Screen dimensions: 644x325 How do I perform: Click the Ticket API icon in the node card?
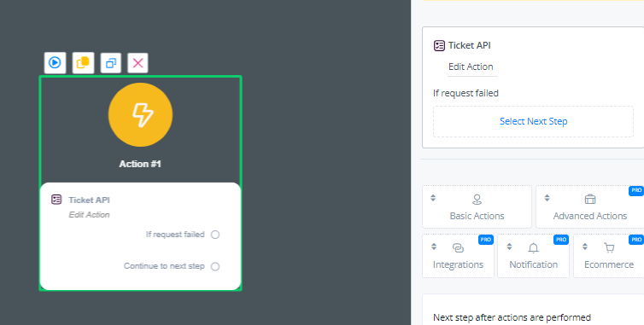tap(56, 200)
